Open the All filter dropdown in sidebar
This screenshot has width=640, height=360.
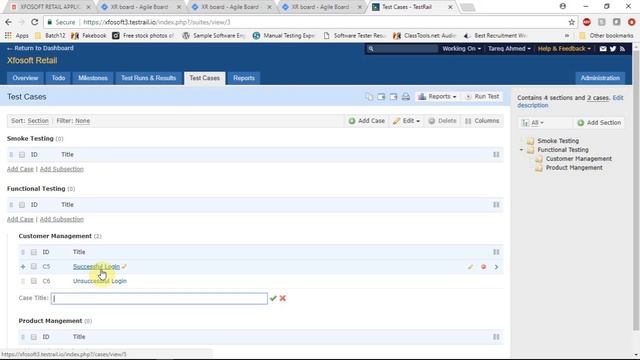pyautogui.click(x=533, y=123)
